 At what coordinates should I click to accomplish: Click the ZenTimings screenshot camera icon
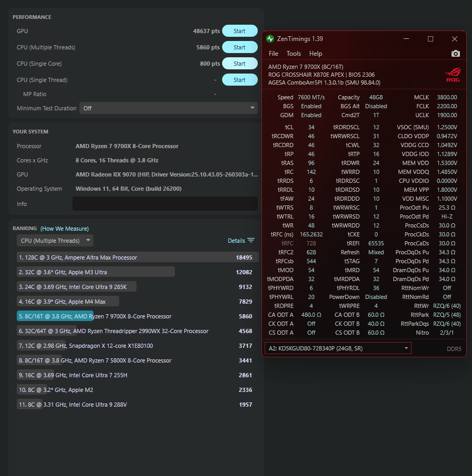(455, 54)
